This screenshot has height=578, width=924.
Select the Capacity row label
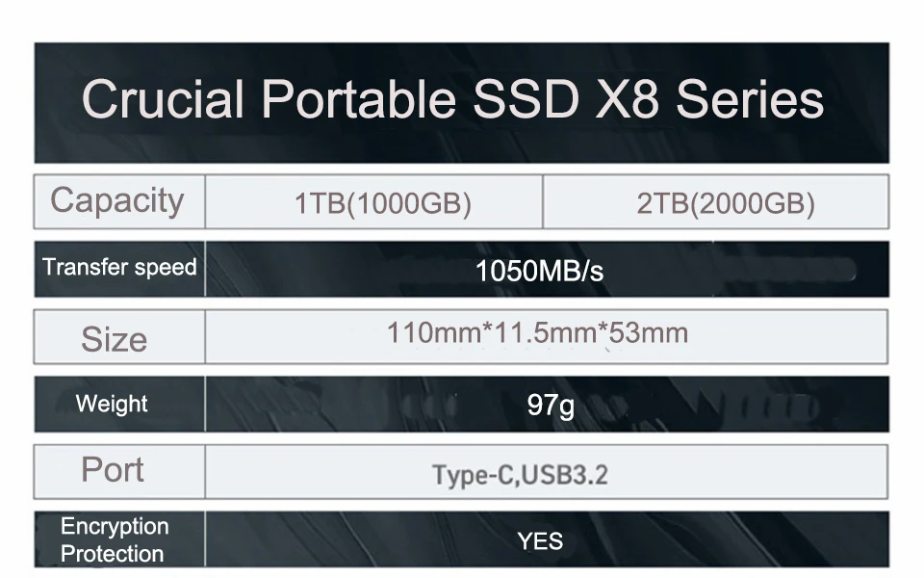click(117, 201)
